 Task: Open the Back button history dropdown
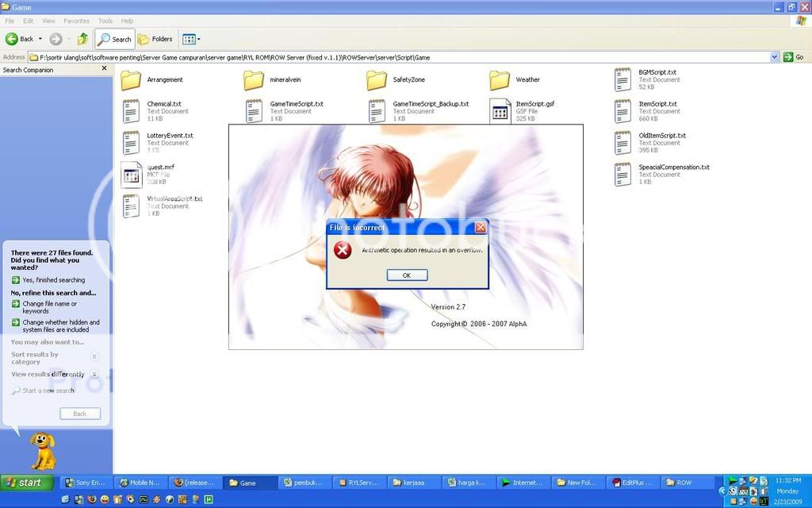(40, 39)
